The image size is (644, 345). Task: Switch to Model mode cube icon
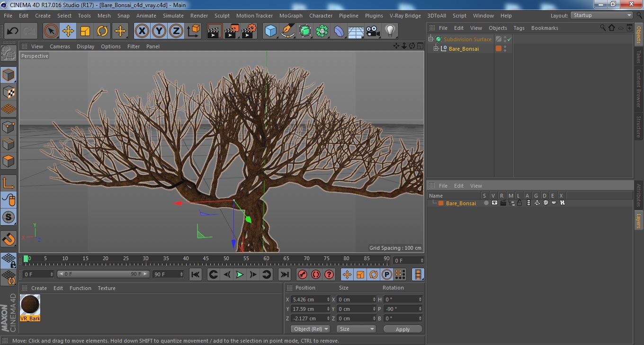coord(9,74)
